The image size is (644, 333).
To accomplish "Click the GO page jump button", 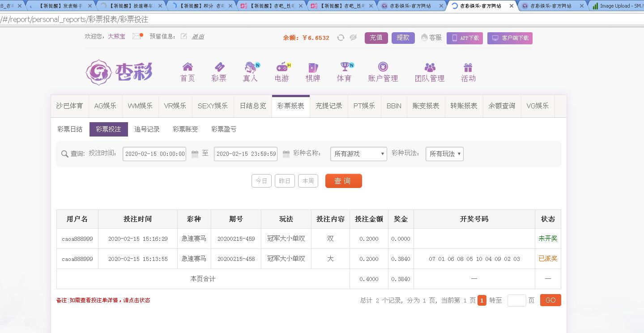I will [550, 300].
